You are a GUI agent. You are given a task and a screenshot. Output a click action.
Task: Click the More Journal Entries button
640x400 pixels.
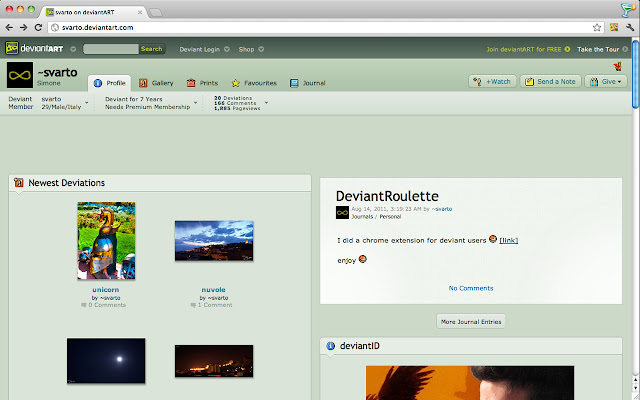(x=471, y=322)
